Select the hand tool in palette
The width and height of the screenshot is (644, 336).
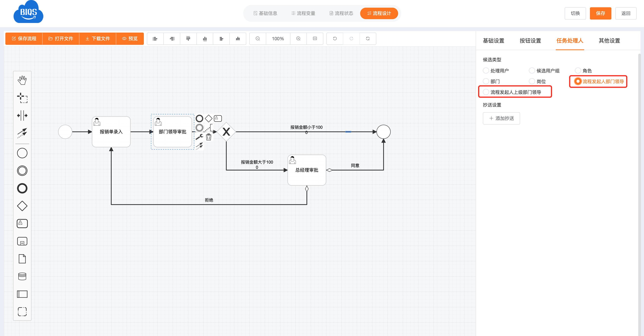click(x=22, y=80)
